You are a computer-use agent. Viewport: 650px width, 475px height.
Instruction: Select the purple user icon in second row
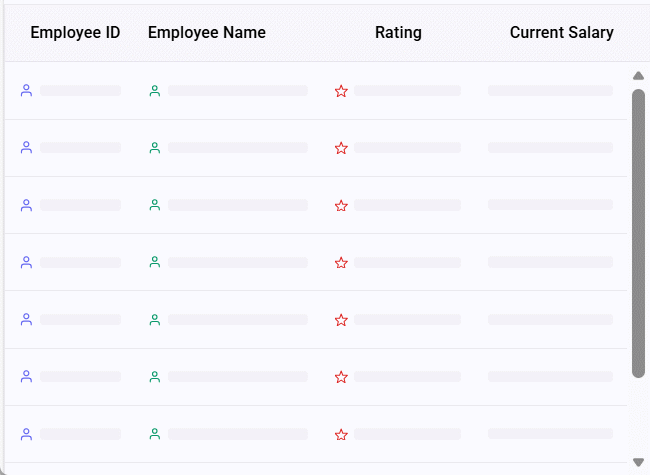[27, 148]
